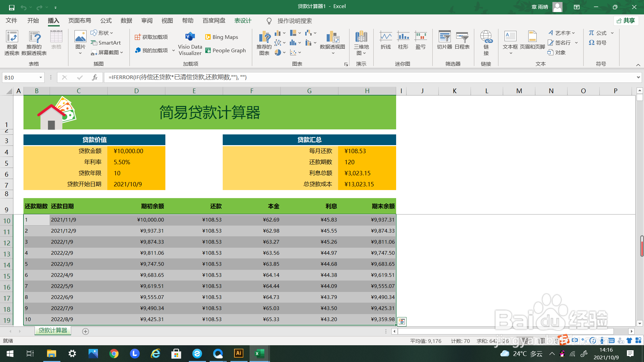Click the Quick Analysis button below table
Screen dimensions: 644x362
click(x=402, y=322)
